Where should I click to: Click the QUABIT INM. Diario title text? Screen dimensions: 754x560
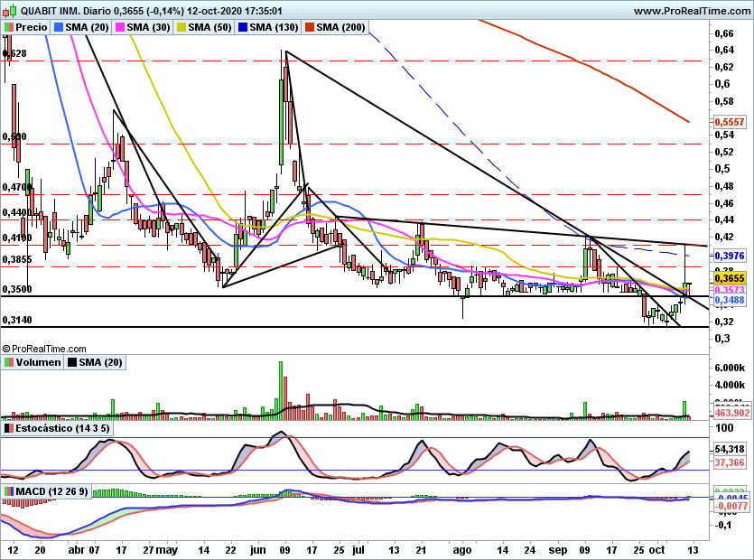(x=67, y=11)
